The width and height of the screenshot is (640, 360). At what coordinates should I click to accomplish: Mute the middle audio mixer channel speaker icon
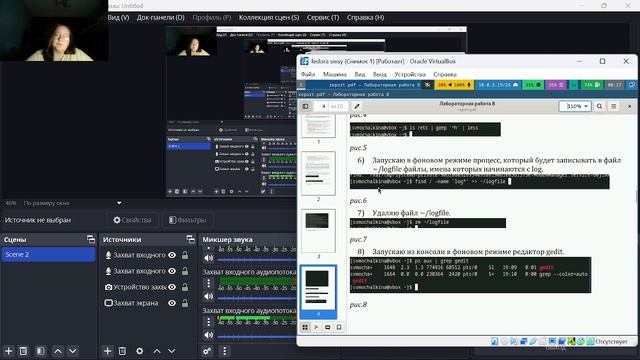(209, 296)
